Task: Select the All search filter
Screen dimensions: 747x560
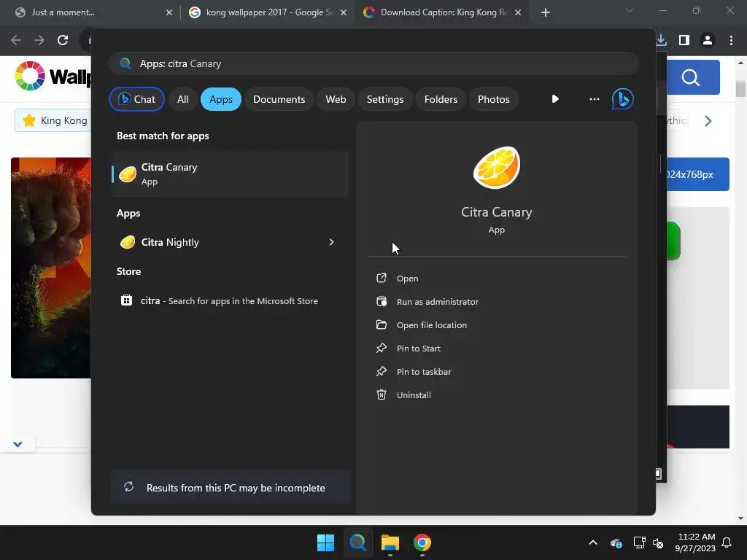Action: coord(183,99)
